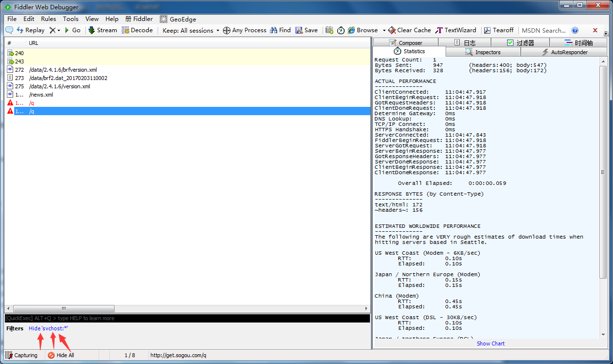Screen dimensions: 613x364
Task: Open the Remove sessions dropdown arrow
Action: point(59,30)
